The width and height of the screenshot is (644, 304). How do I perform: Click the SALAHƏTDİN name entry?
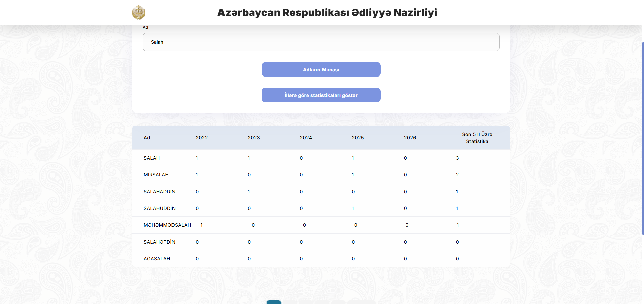[x=159, y=242]
